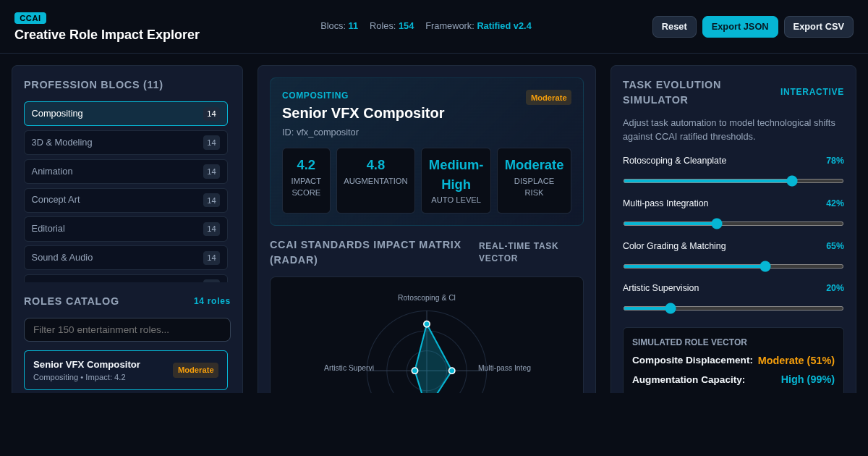
Task: Click the 4.8 Augmentation tile
Action: pos(375,181)
